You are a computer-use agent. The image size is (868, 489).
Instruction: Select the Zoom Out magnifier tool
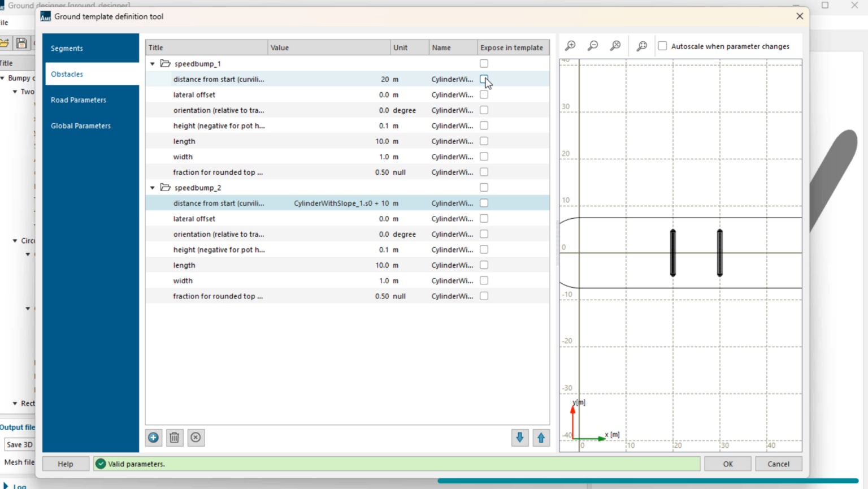click(592, 46)
